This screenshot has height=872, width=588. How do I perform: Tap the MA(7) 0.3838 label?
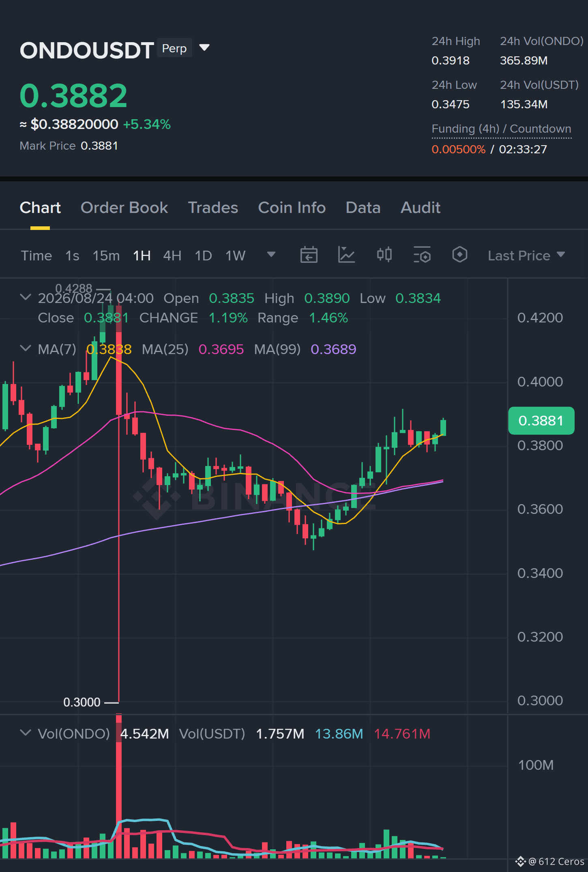click(84, 349)
